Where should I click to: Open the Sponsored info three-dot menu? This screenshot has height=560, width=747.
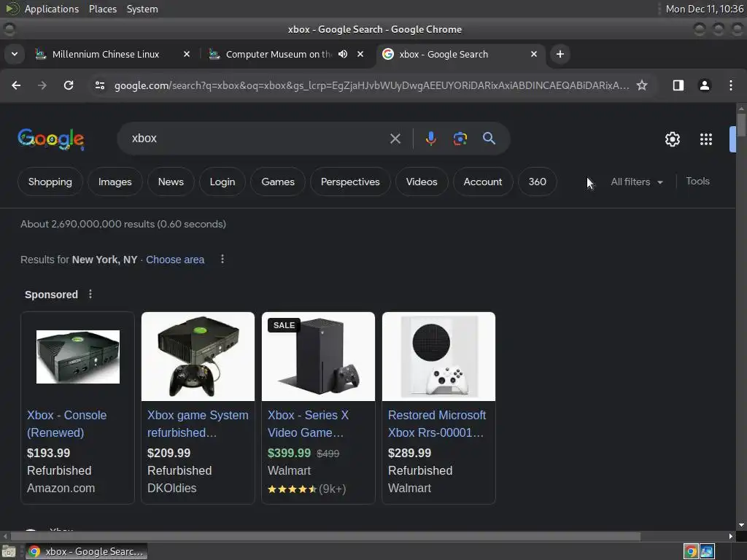90,295
